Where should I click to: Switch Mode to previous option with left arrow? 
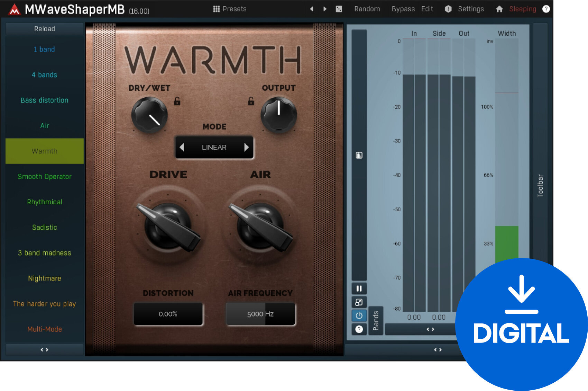pyautogui.click(x=182, y=148)
